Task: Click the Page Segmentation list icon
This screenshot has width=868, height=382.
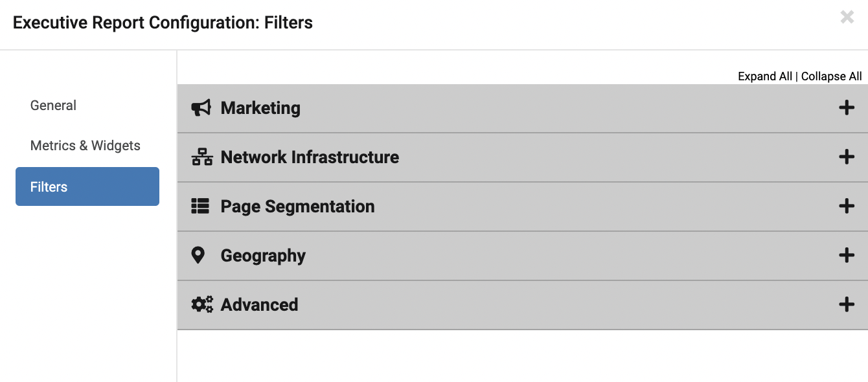Action: coord(200,207)
